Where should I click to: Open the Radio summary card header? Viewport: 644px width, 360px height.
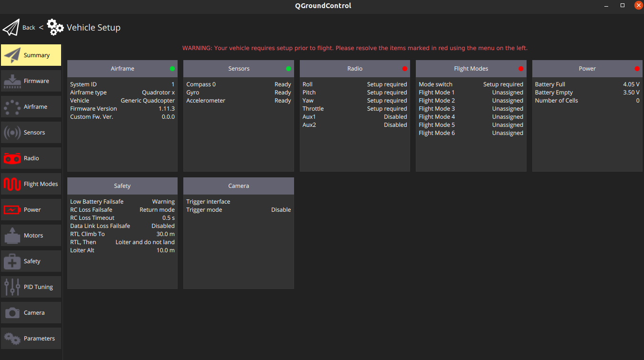pos(355,69)
